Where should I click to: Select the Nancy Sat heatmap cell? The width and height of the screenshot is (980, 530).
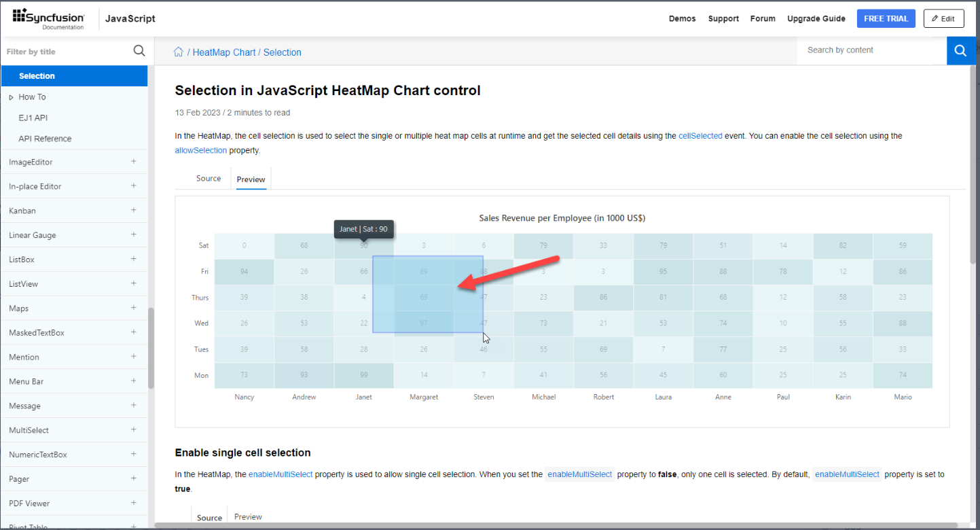coord(244,245)
